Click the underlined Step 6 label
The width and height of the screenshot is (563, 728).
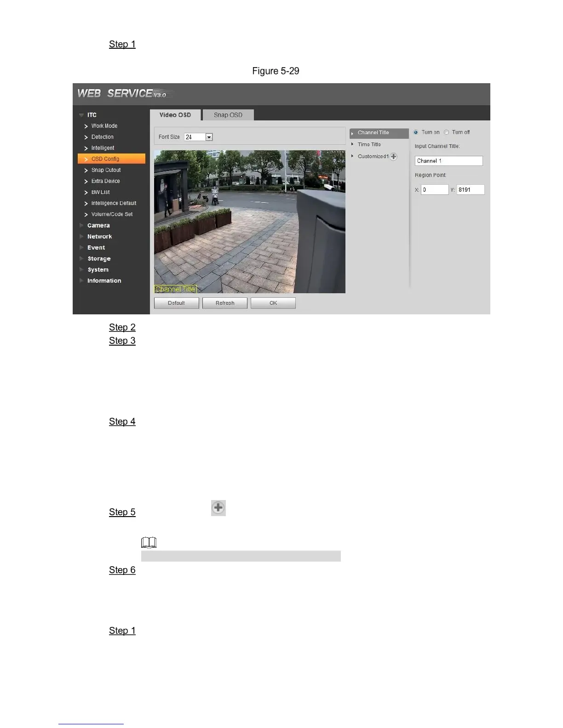[x=122, y=570]
